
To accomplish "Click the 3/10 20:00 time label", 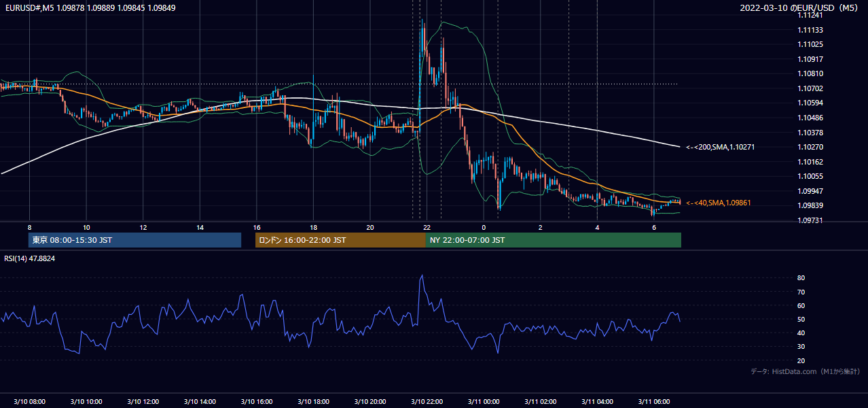I will pyautogui.click(x=369, y=401).
